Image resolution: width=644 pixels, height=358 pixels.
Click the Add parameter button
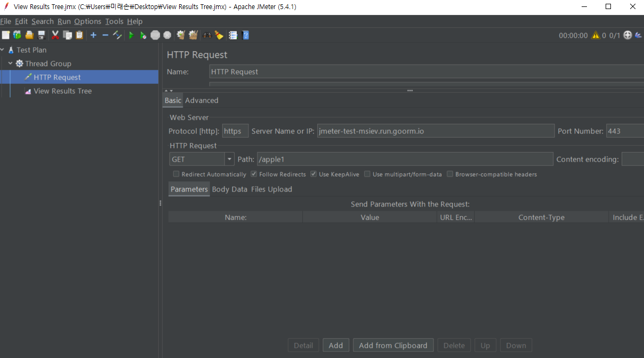(336, 345)
